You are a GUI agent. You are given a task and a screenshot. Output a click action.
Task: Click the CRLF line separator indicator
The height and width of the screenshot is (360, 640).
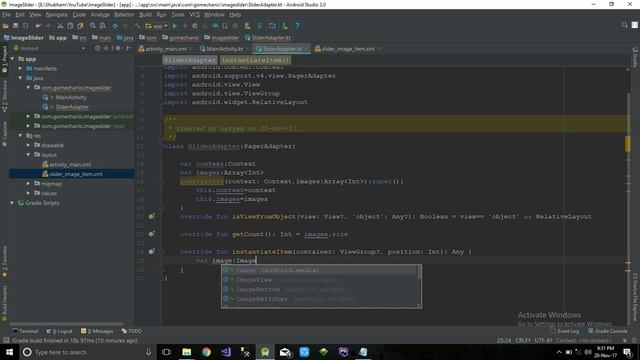[523, 340]
